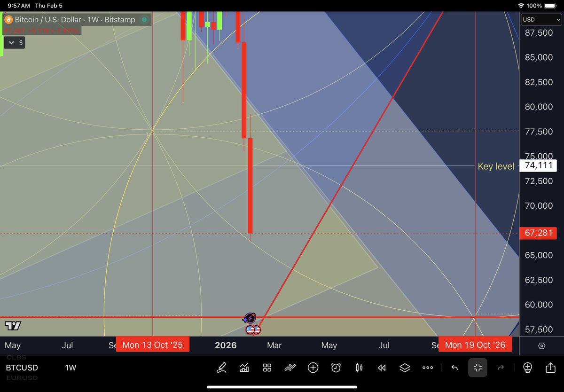Tap the Mon 13 Oct '25 date label
564x392 pixels.
152,345
